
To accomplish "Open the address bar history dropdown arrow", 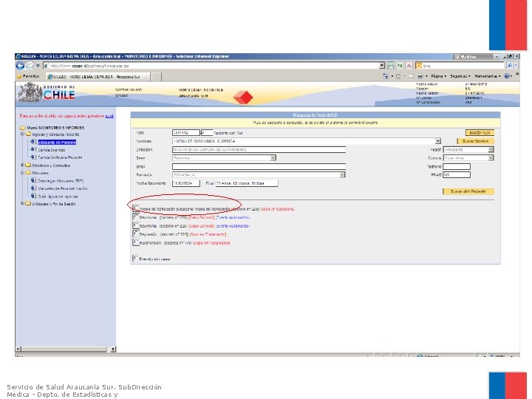I will point(382,66).
